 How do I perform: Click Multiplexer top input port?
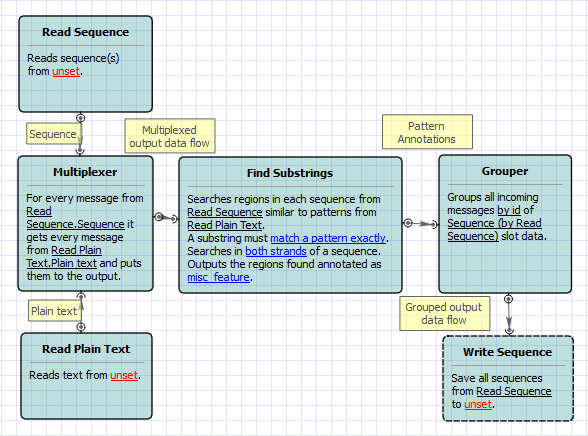click(80, 151)
